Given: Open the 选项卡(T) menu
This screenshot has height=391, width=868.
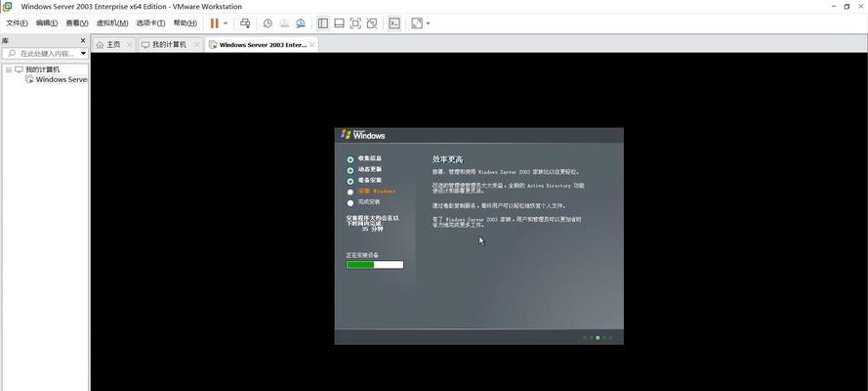Looking at the screenshot, I should (x=150, y=23).
